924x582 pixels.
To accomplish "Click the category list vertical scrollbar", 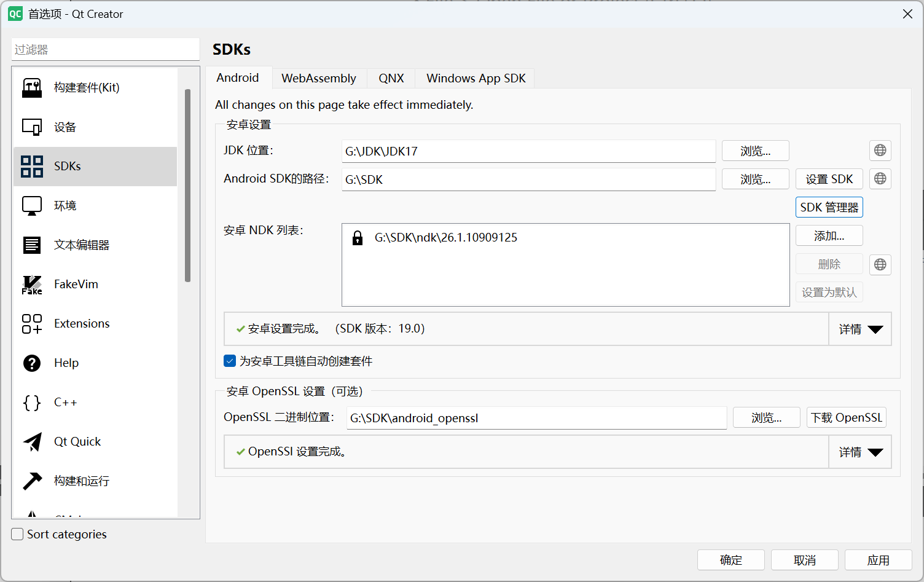I will (x=188, y=186).
